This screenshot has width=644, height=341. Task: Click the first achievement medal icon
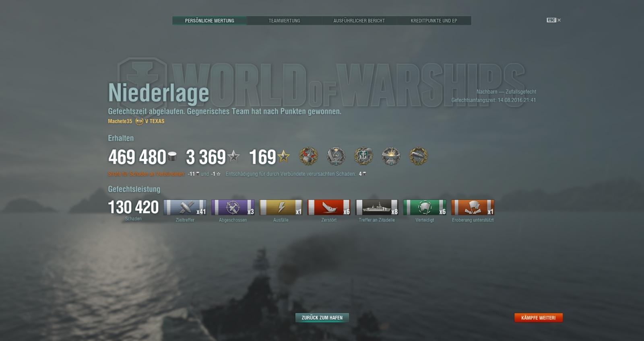coord(308,156)
